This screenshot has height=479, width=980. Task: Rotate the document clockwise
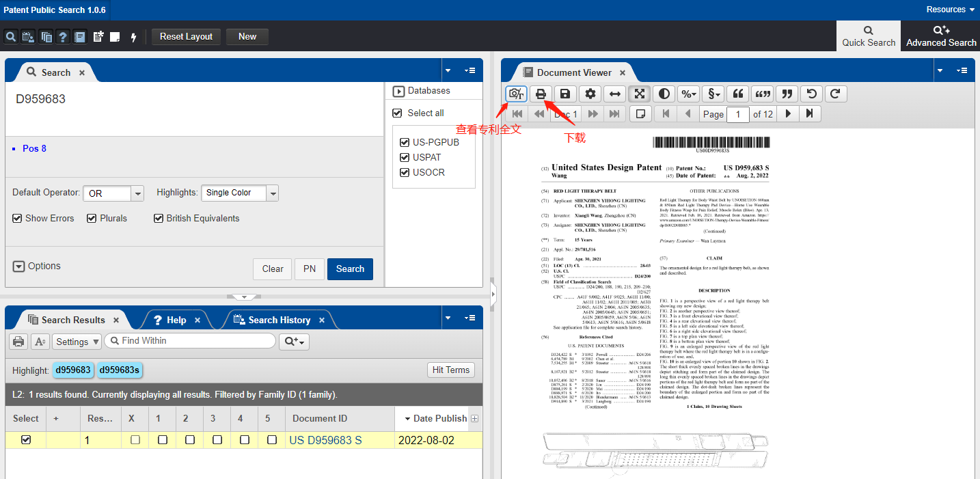[x=836, y=94]
